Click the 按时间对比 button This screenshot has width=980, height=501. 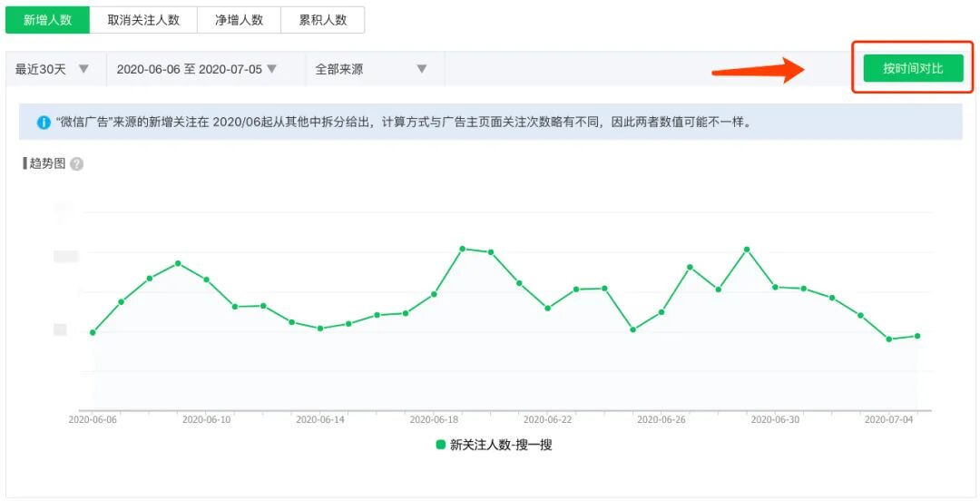point(913,68)
